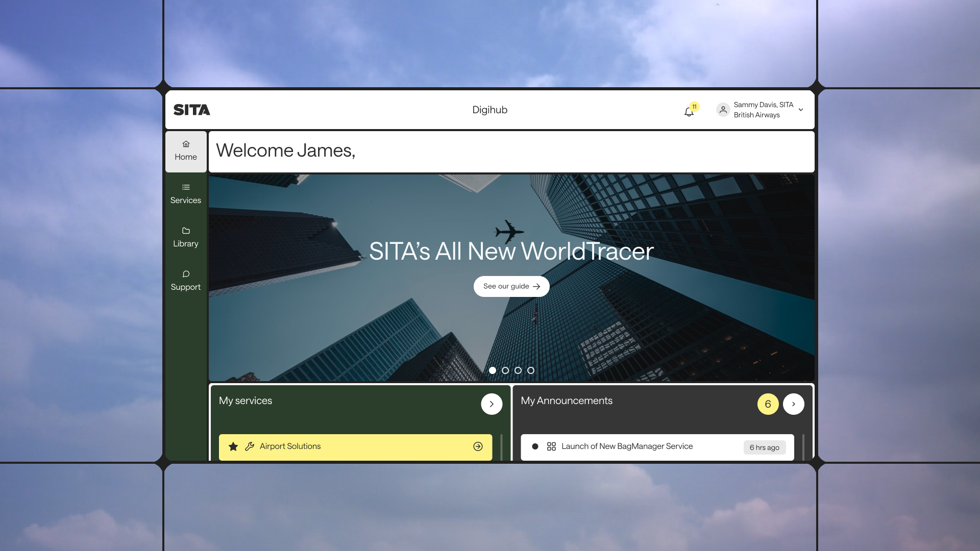
Task: Select the second carousel slide dot
Action: [505, 370]
